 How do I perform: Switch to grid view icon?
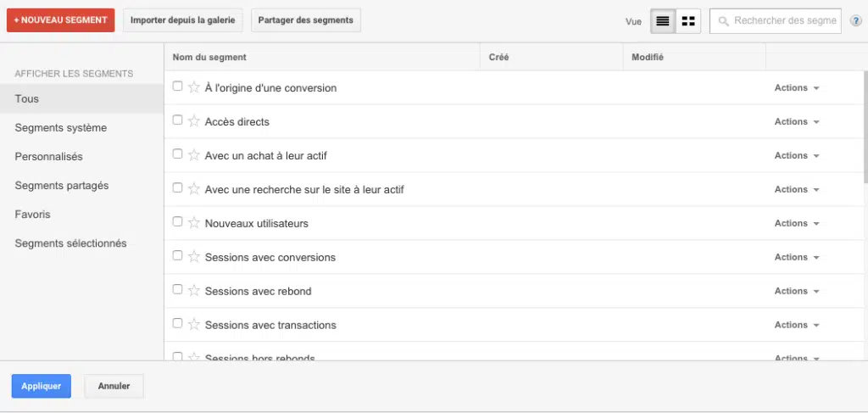[688, 21]
